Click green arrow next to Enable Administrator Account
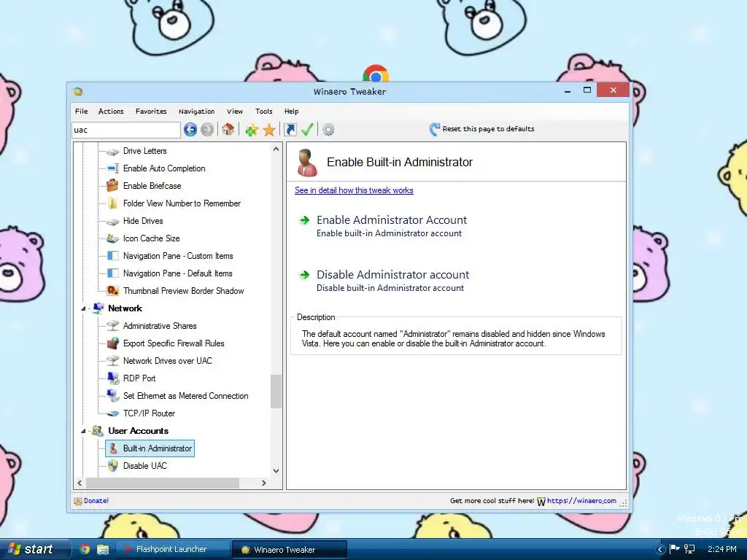 click(304, 220)
